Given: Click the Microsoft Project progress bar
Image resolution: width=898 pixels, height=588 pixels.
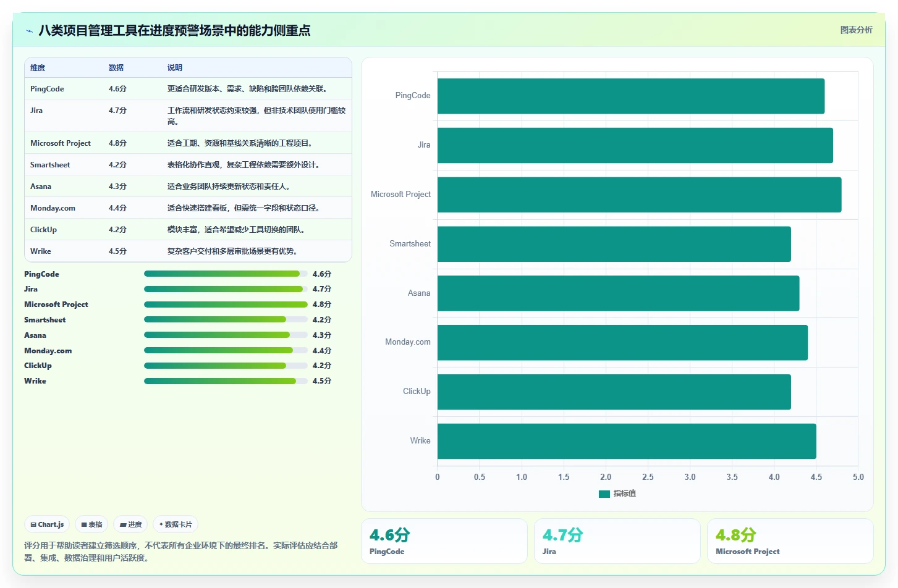Looking at the screenshot, I should pos(226,304).
